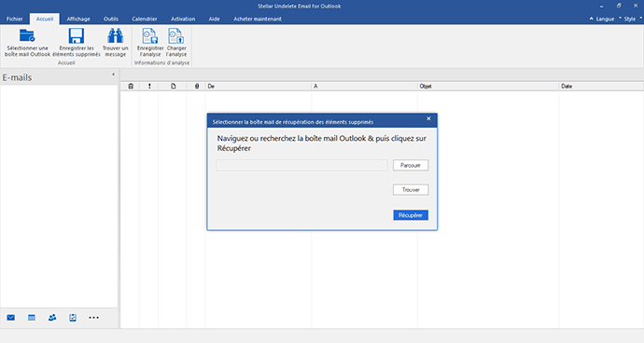
Task: Open Acheter maintenant tab
Action: 258,19
